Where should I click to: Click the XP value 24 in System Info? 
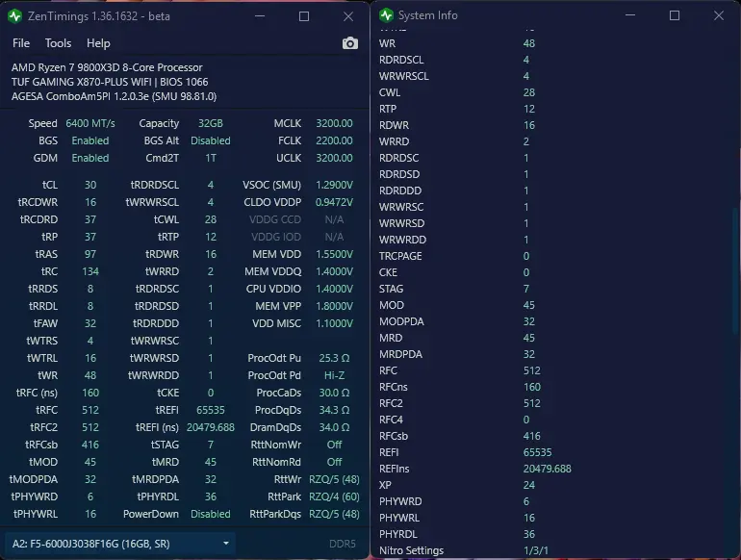[529, 485]
